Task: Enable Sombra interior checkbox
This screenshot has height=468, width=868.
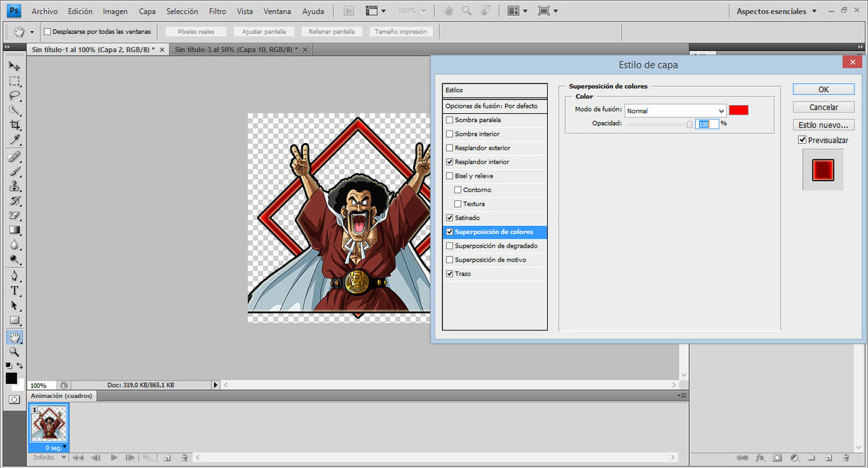Action: 450,134
